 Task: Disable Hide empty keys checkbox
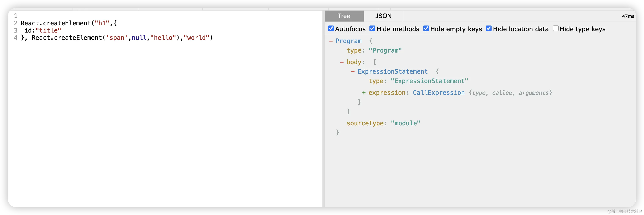point(426,29)
